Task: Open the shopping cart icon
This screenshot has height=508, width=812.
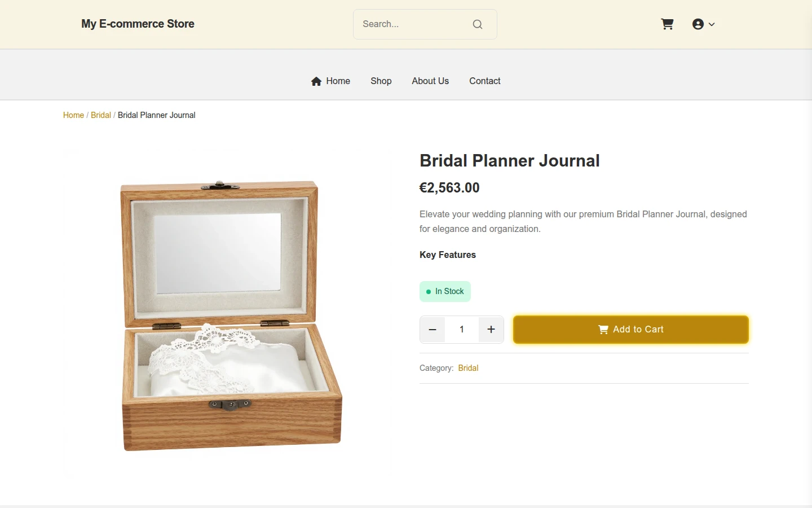Action: tap(667, 24)
